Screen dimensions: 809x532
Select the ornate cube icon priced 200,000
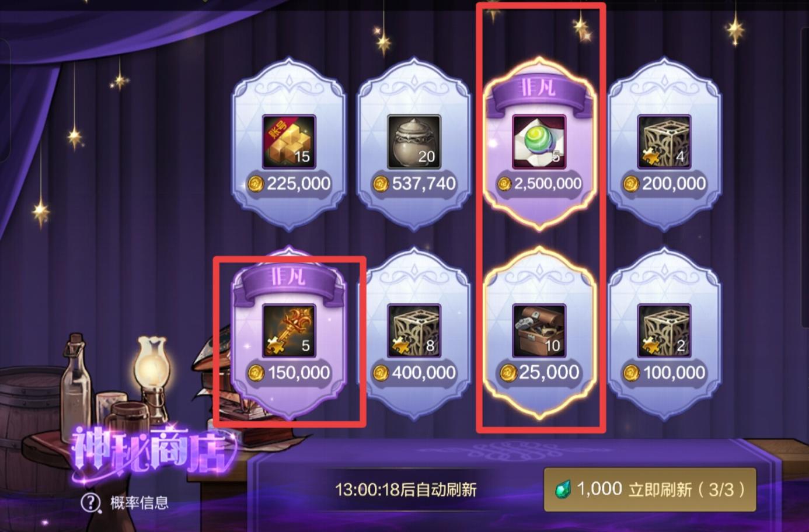pyautogui.click(x=664, y=142)
